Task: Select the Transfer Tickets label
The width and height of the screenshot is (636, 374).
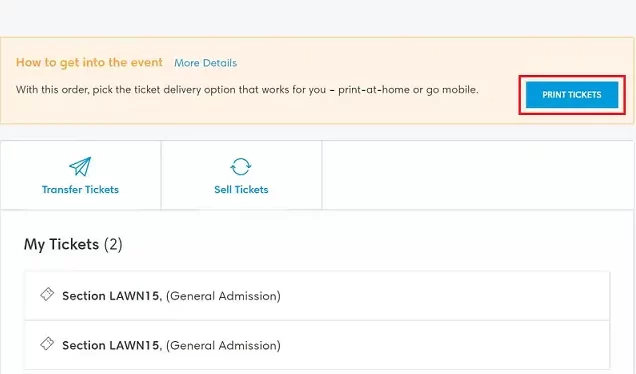Action: point(80,189)
